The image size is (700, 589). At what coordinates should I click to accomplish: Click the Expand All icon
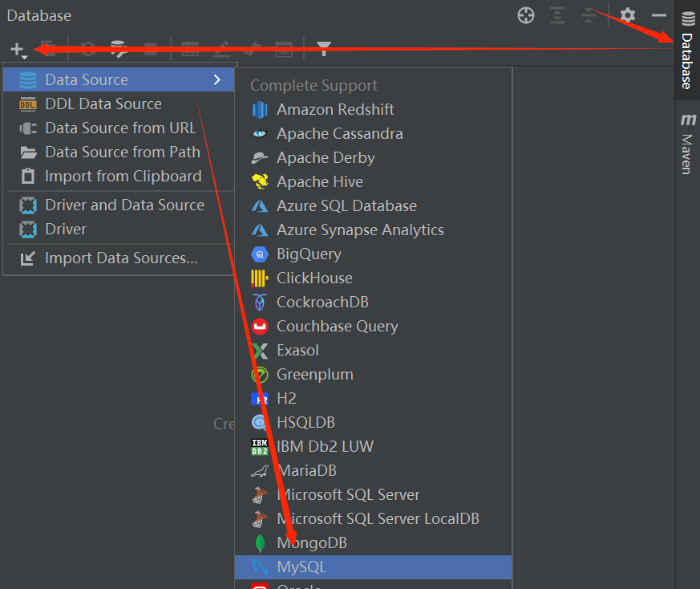point(557,15)
